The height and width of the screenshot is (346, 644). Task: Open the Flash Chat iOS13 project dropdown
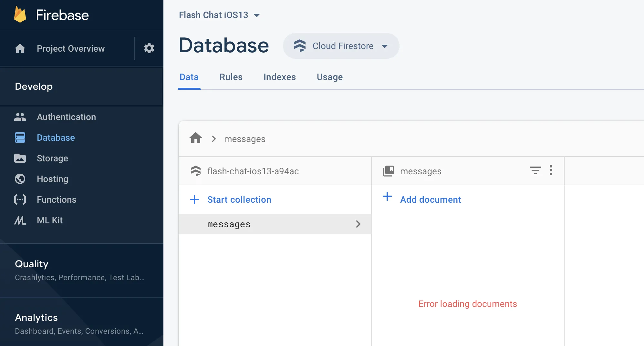tap(220, 15)
